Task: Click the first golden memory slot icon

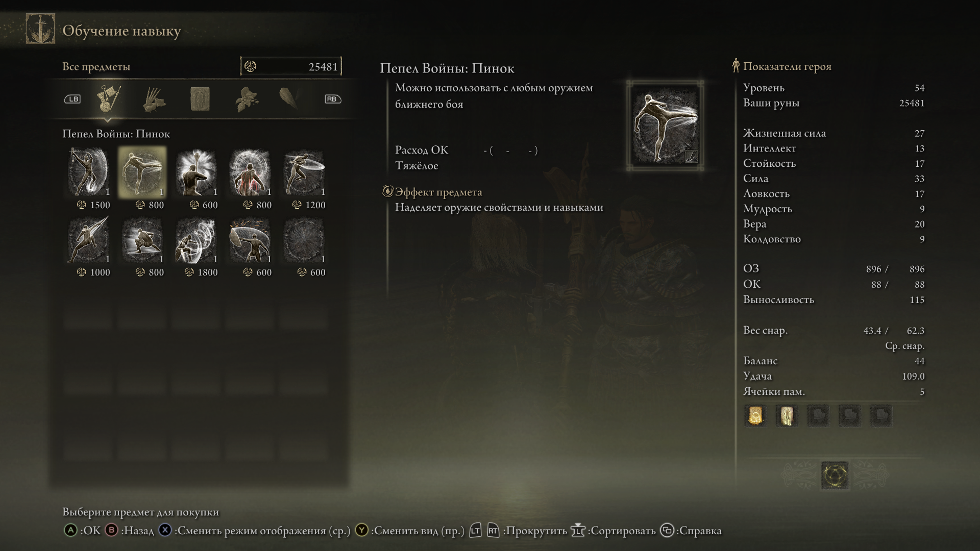Action: point(755,416)
